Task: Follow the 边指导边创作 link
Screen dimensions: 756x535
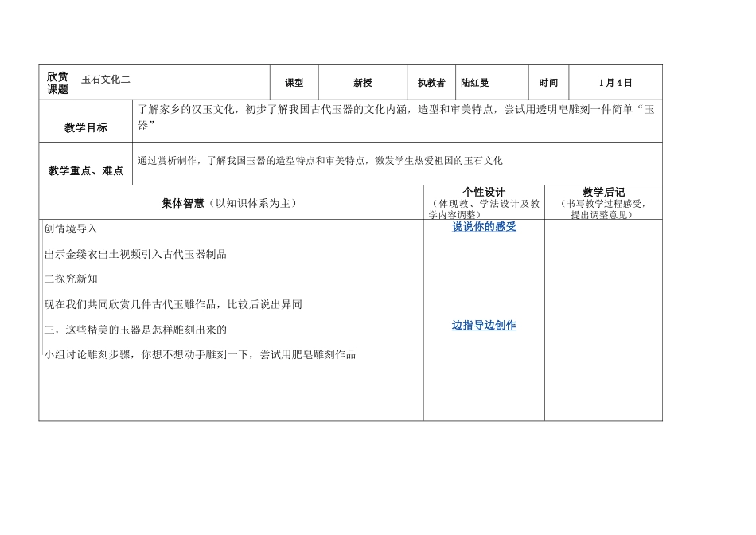Action: [x=484, y=325]
